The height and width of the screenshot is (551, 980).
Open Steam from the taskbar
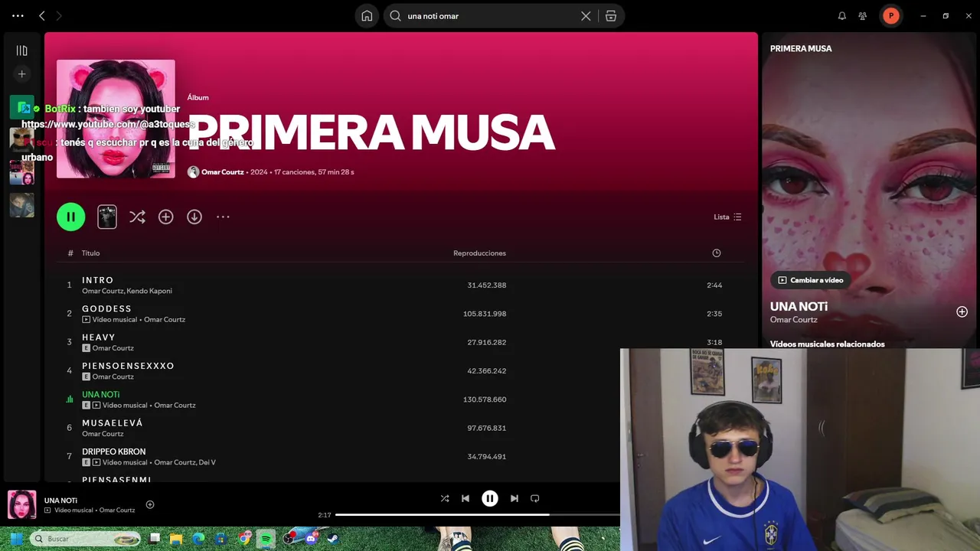(333, 539)
